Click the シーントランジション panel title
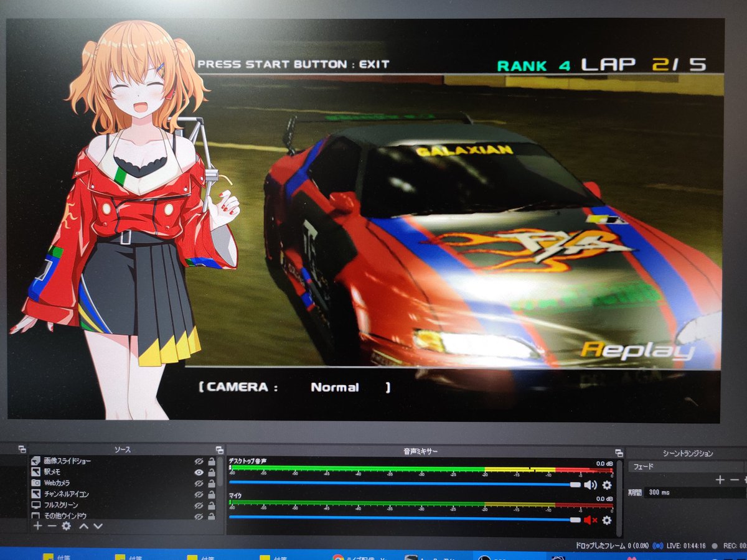This screenshot has width=747, height=560. click(x=687, y=454)
